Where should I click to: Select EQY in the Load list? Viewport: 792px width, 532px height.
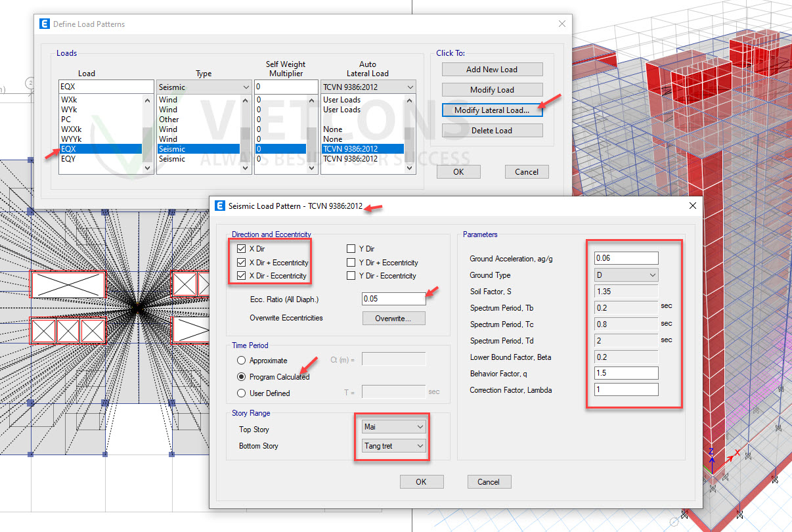point(100,159)
